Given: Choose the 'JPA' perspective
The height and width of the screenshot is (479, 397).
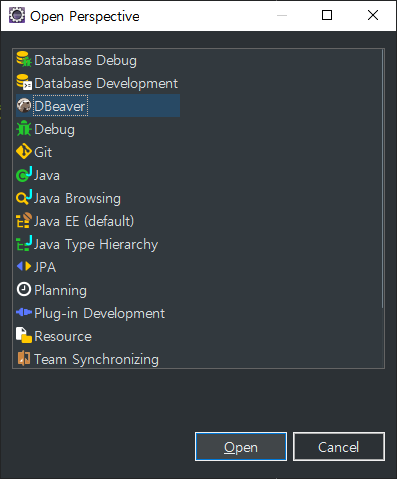Looking at the screenshot, I should (x=45, y=268).
